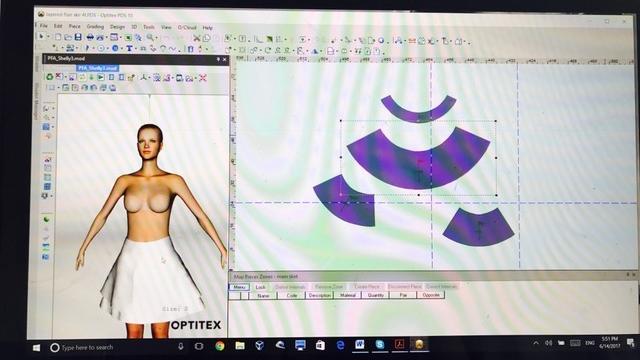This screenshot has height=360, width=640.
Task: Select the PFA_Shelly3.mod tab
Action: [x=98, y=68]
